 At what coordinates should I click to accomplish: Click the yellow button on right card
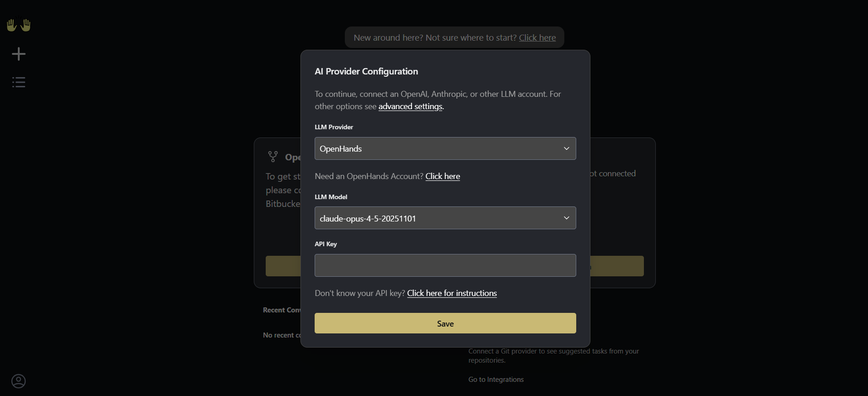click(617, 266)
